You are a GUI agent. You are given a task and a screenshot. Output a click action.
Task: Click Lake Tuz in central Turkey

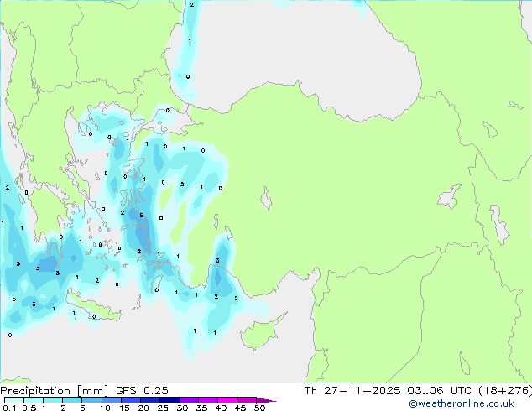point(266,198)
